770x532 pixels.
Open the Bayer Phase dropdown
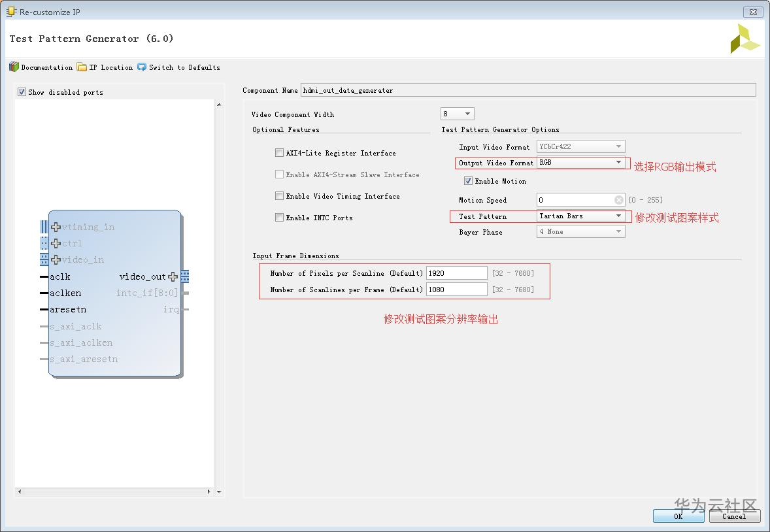pos(580,231)
